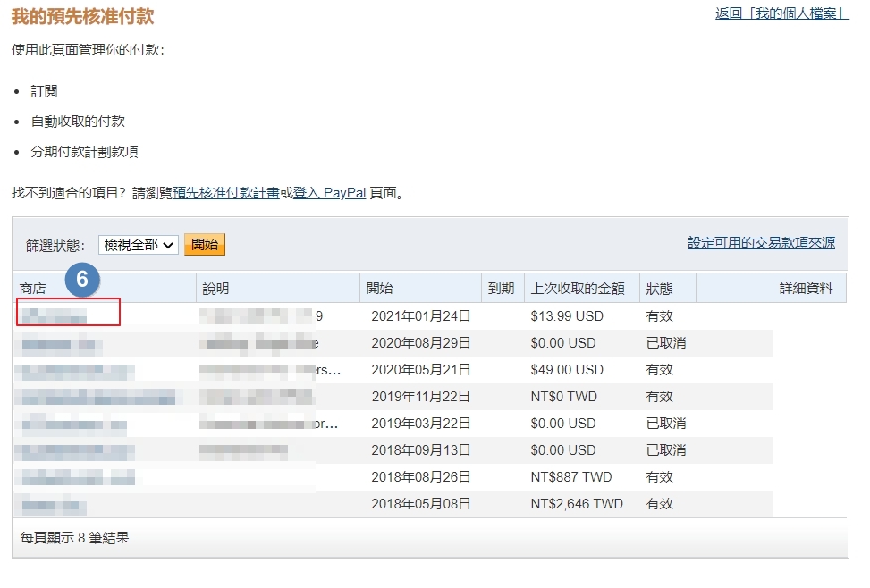This screenshot has width=870, height=588.
Task: Open merchant link in the 2019年03月22日 row
Action: (x=74, y=424)
